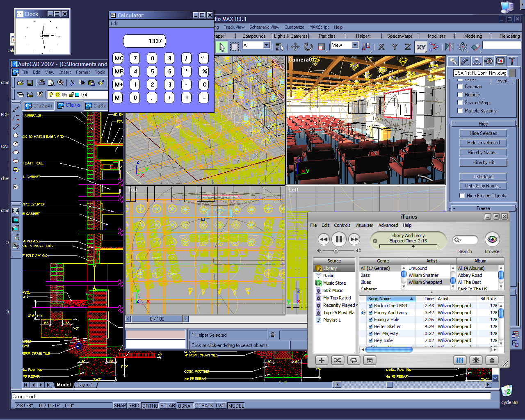Step back the MAX time slider left arrow
Screen dimensions: 525x420
pos(128,319)
